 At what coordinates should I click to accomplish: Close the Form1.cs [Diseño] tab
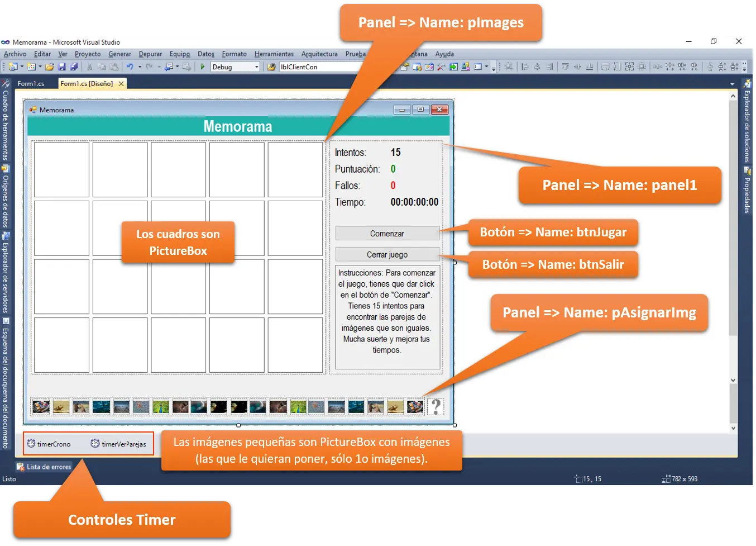[121, 84]
